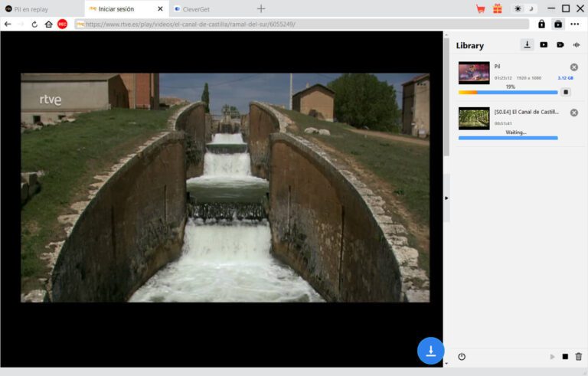Open the three-dot more options menu

tap(575, 24)
